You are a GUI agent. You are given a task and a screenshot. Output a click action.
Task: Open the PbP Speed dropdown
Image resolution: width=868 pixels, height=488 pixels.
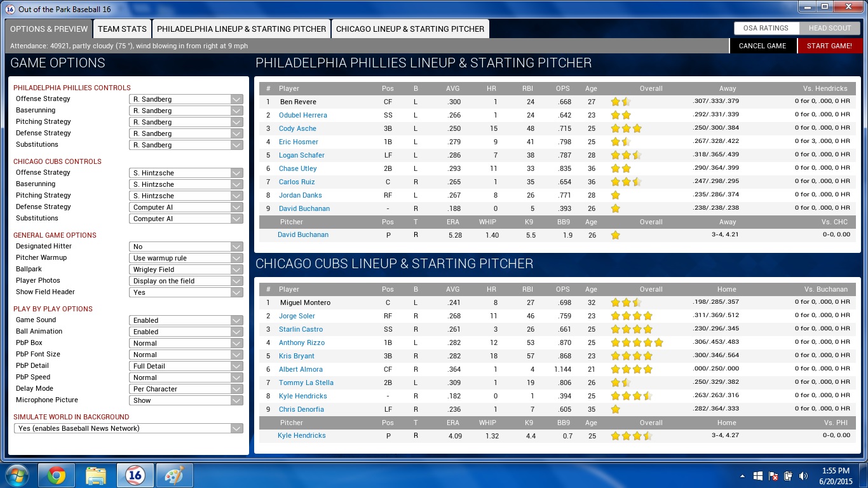(186, 377)
